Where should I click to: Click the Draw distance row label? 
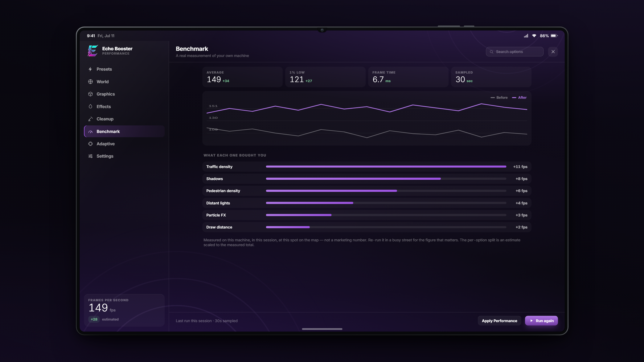(x=219, y=227)
